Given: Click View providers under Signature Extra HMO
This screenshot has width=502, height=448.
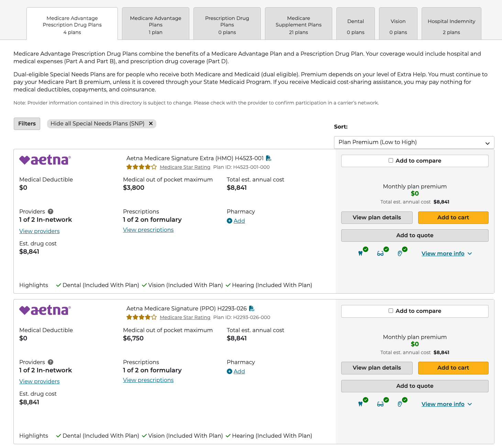Looking at the screenshot, I should pos(39,231).
